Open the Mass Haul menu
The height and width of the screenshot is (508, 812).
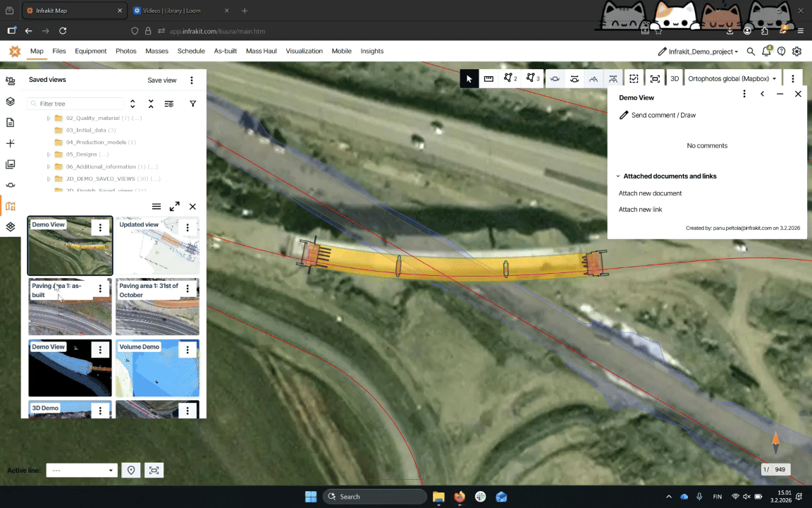tap(261, 51)
